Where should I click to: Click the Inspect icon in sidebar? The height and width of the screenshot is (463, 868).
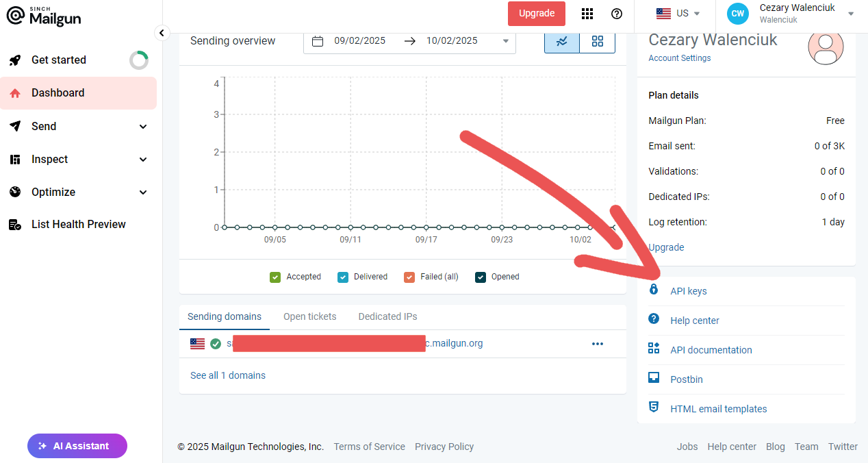tap(15, 160)
